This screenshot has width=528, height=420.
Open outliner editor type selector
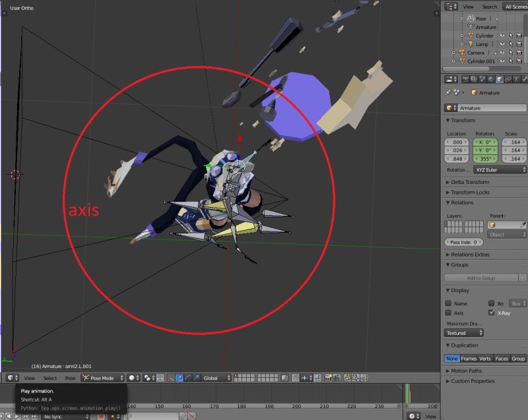tap(451, 7)
